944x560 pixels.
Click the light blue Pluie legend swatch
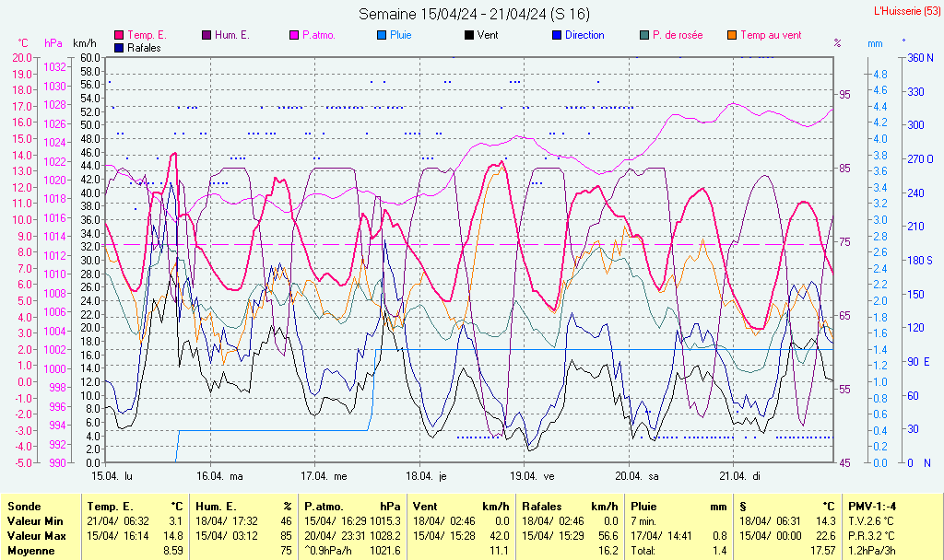(x=381, y=36)
